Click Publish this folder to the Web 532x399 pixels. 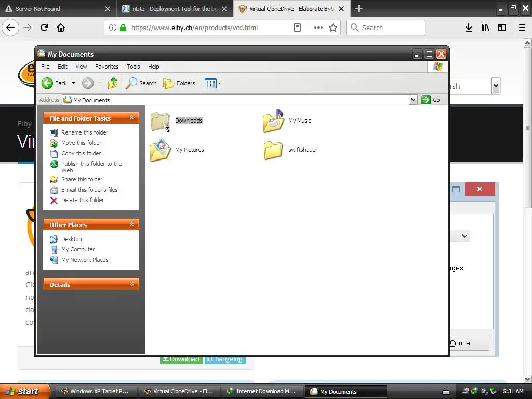click(x=91, y=167)
